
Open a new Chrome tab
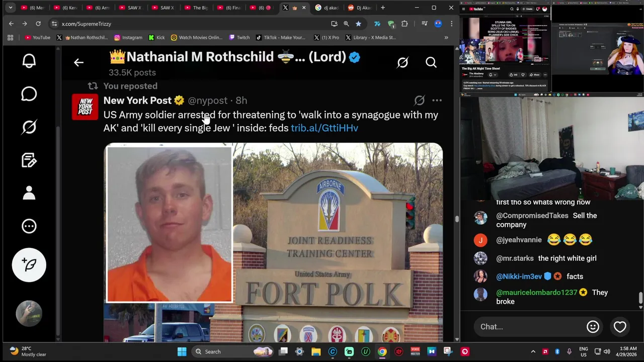(x=383, y=8)
